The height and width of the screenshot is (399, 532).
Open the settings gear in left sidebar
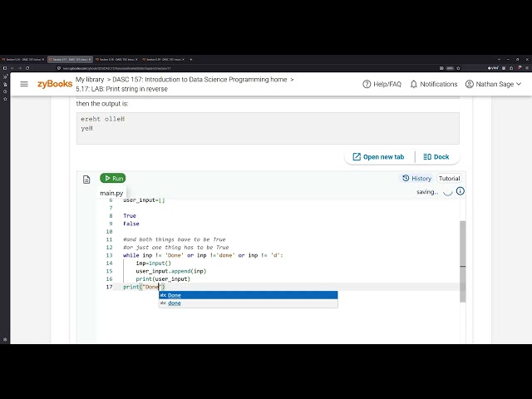5,339
